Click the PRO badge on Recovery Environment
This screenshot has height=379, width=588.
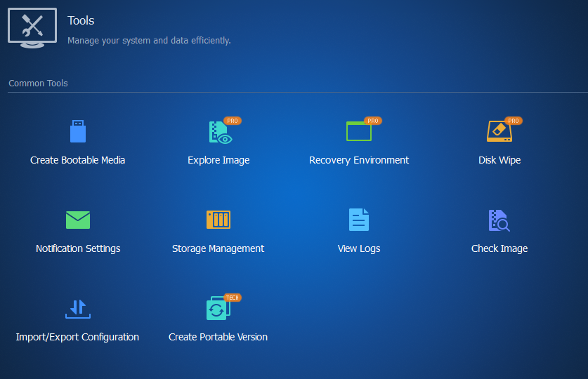(373, 121)
